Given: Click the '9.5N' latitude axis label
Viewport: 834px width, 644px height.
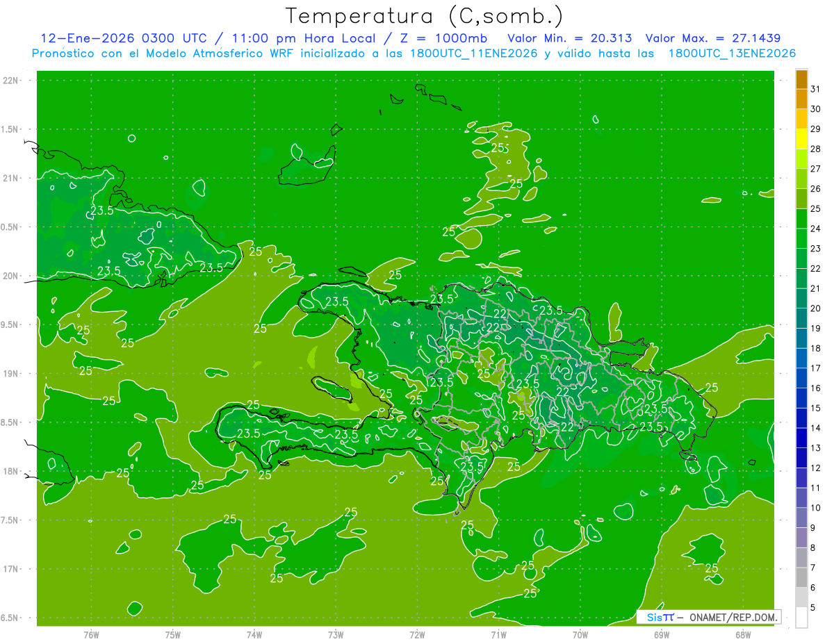Looking at the screenshot, I should (10, 325).
